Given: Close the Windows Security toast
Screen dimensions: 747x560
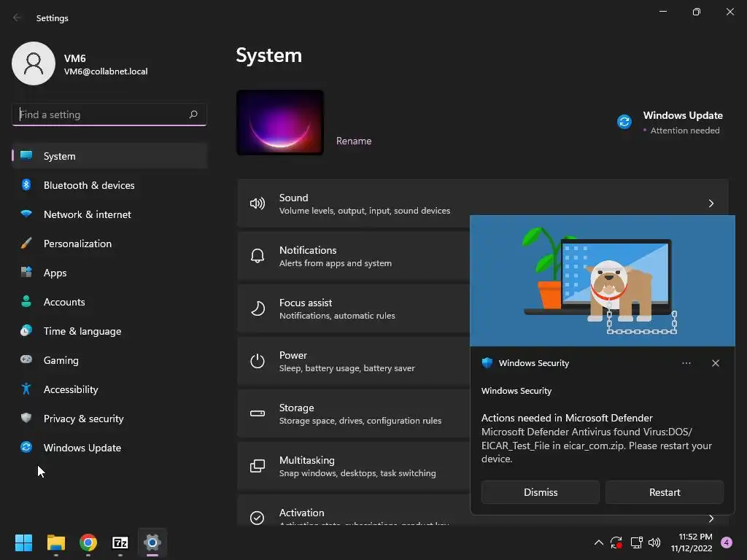Looking at the screenshot, I should click(x=716, y=363).
